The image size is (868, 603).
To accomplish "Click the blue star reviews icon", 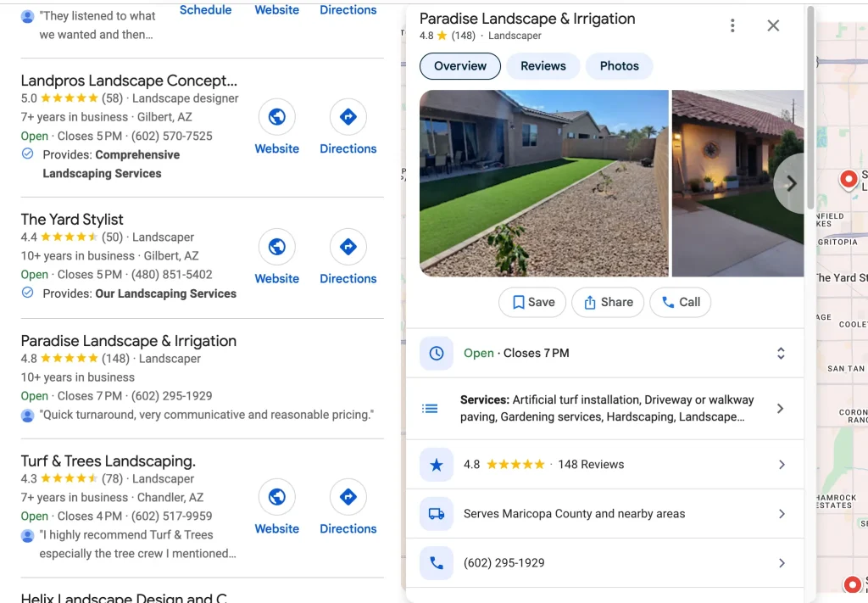I will (x=437, y=465).
